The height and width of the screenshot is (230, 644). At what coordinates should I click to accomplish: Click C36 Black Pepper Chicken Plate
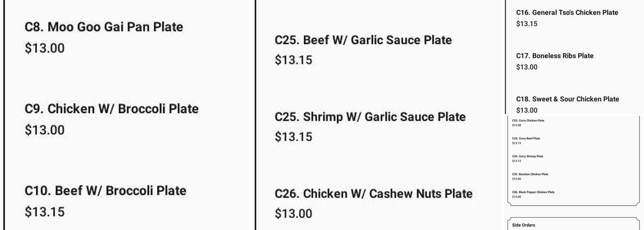point(533,192)
